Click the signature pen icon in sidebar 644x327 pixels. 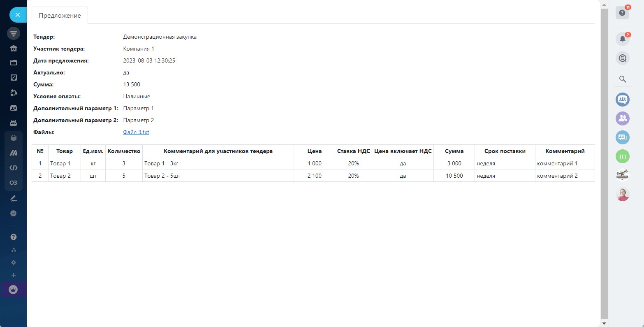[x=14, y=198]
